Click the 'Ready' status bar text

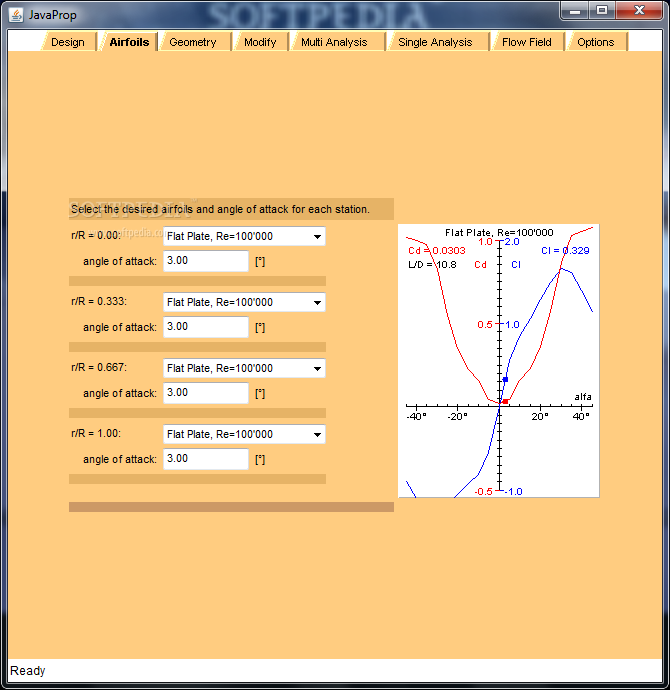pos(28,671)
